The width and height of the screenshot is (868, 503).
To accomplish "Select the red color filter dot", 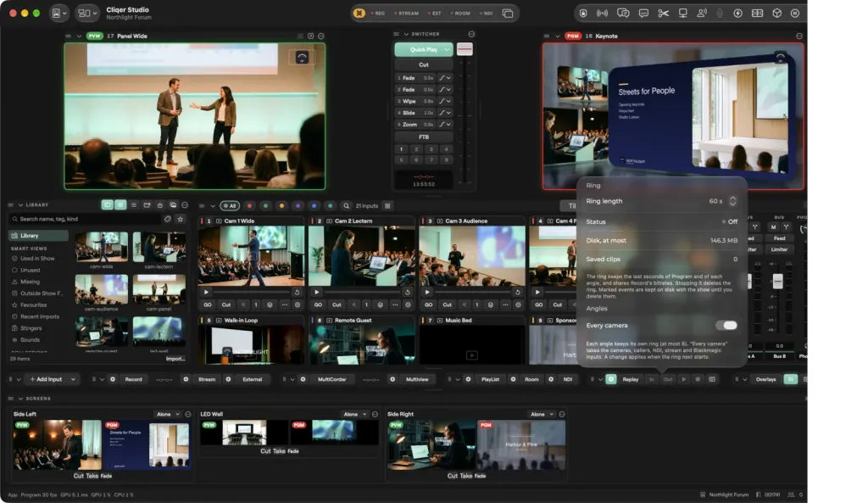I will click(x=249, y=206).
